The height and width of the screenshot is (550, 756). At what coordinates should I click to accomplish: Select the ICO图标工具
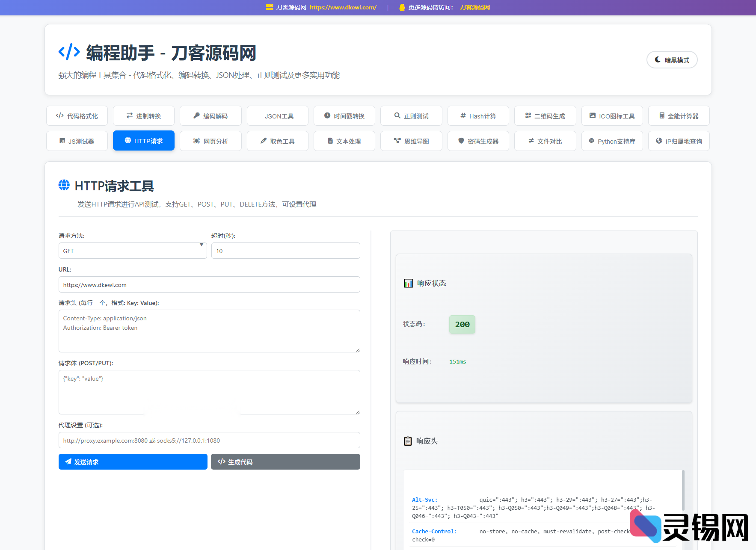612,115
